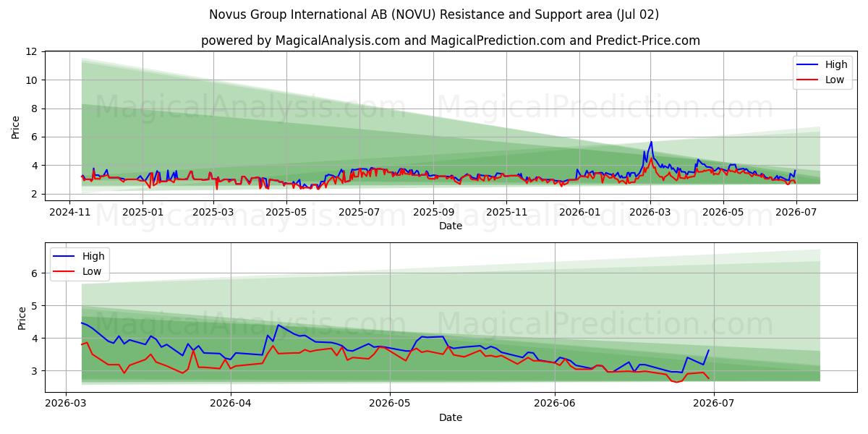This screenshot has height=434, width=868.
Task: Click the March 2026 price spike peak in the top chart
Action: click(651, 142)
